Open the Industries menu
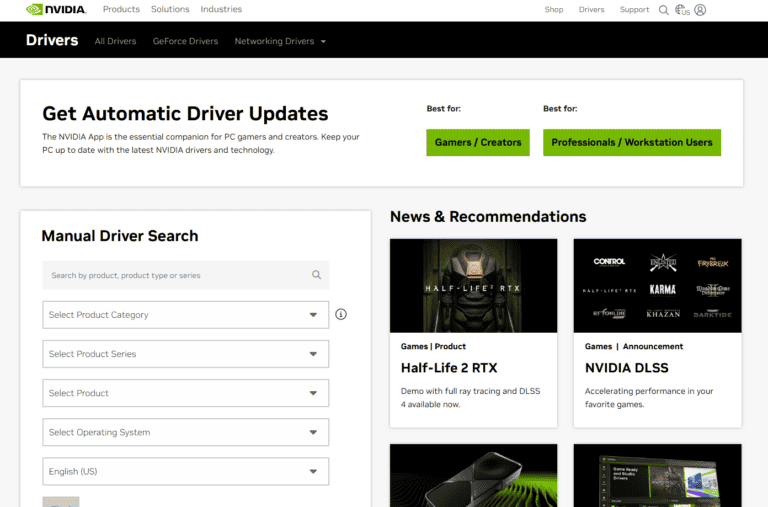The height and width of the screenshot is (507, 768). click(221, 9)
